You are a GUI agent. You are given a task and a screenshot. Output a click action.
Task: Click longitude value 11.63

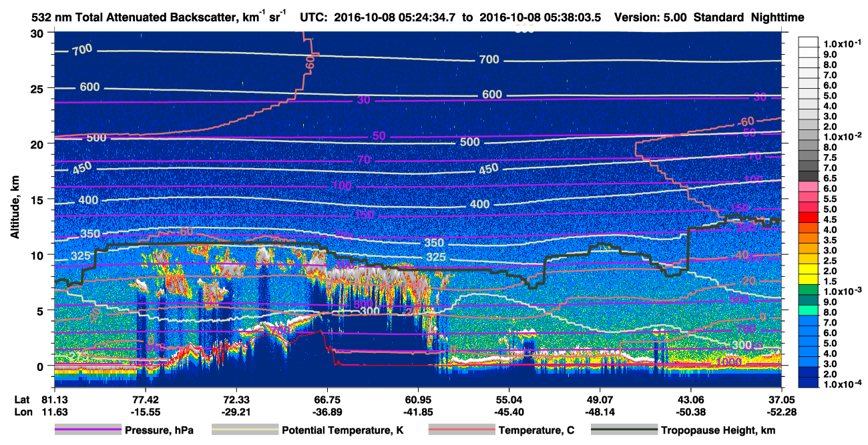[x=54, y=412]
